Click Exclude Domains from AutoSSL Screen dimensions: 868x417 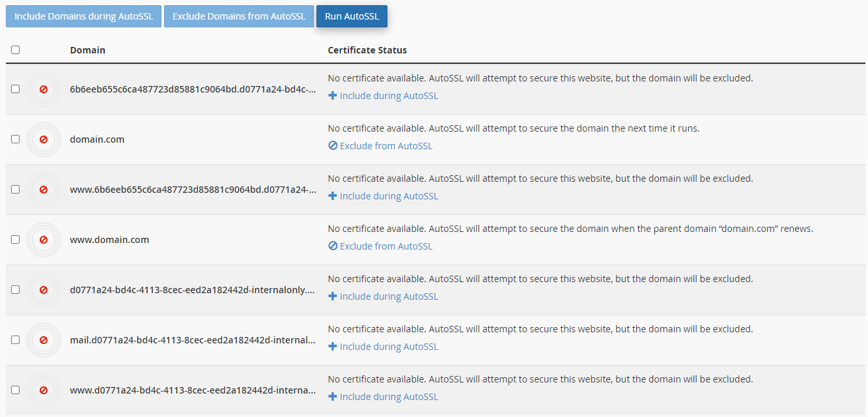(238, 16)
